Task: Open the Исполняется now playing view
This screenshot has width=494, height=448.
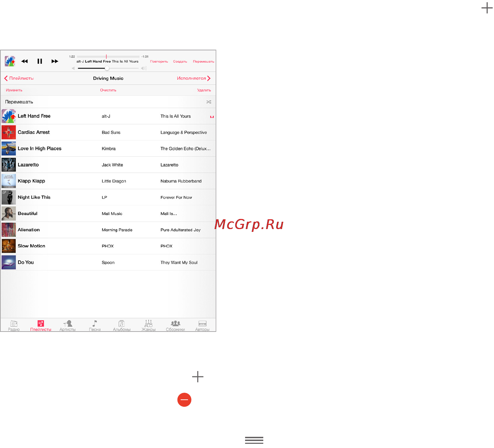Action: [194, 78]
